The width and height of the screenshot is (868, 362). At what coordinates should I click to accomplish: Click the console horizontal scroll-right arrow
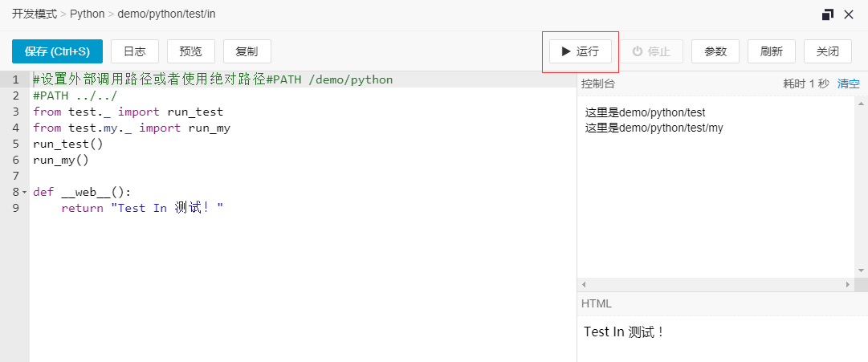point(847,284)
